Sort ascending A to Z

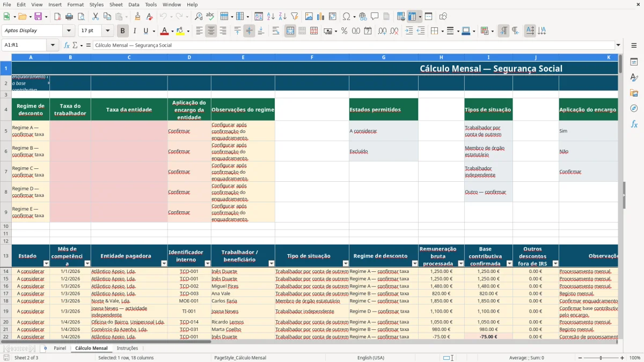click(x=271, y=17)
